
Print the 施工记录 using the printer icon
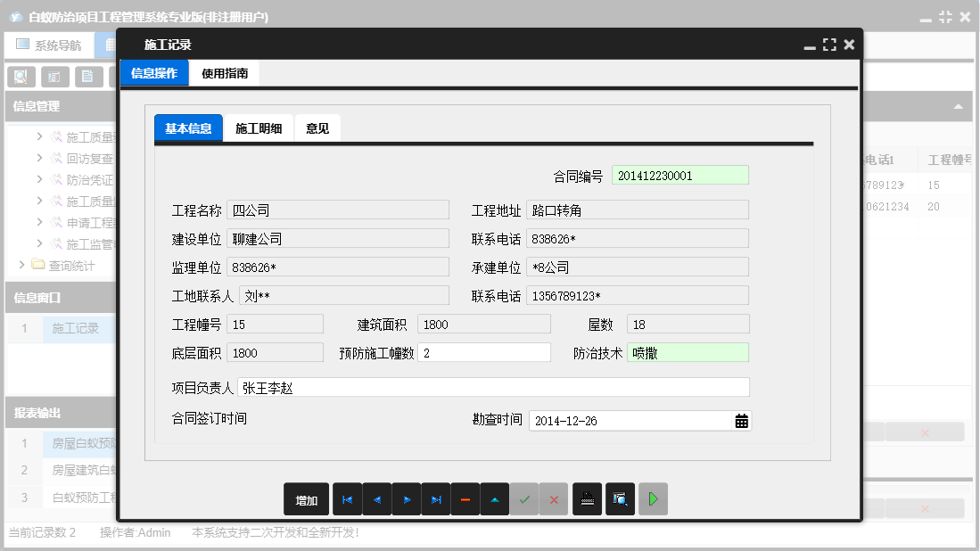[587, 499]
